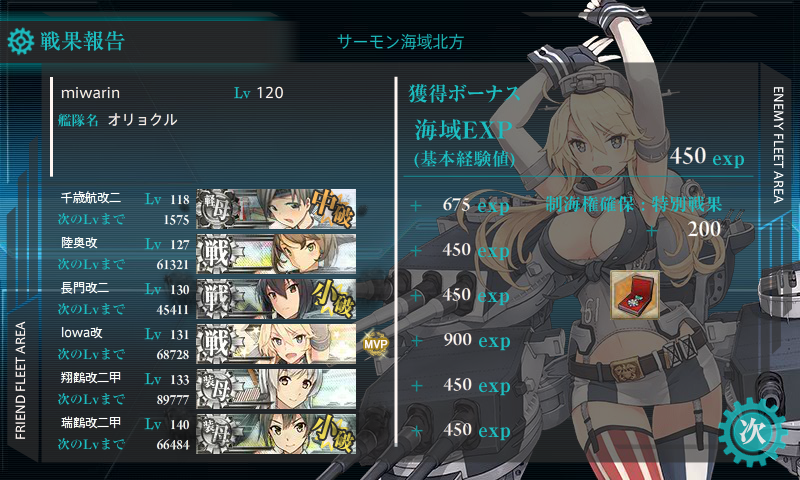The height and width of the screenshot is (480, 800).
Task: Click the 軽母 carrier type icon on 千歳航改二
Action: click(215, 209)
